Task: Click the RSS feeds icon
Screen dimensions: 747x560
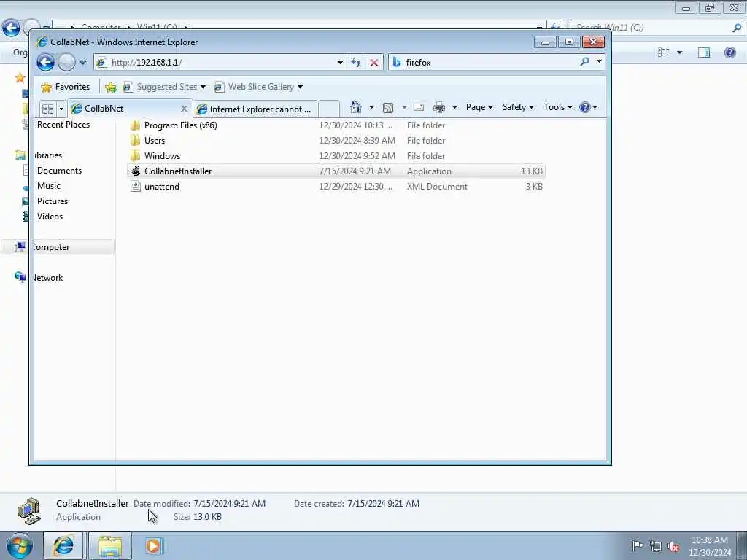Action: pyautogui.click(x=388, y=108)
